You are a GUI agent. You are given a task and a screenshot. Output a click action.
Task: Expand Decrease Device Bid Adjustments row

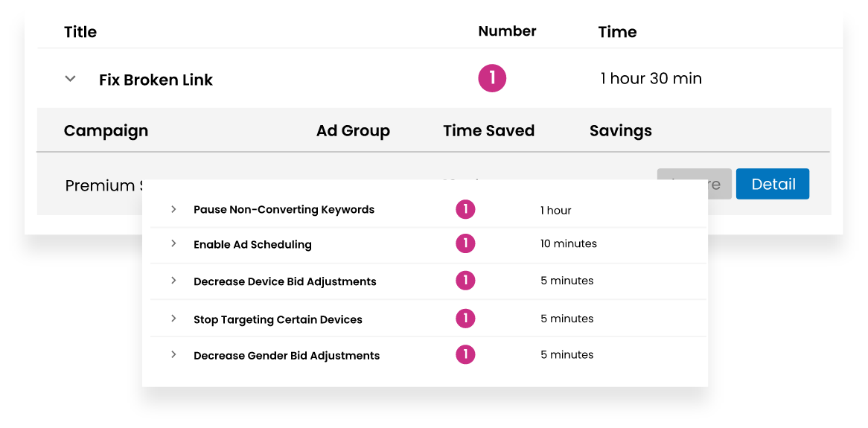(173, 281)
